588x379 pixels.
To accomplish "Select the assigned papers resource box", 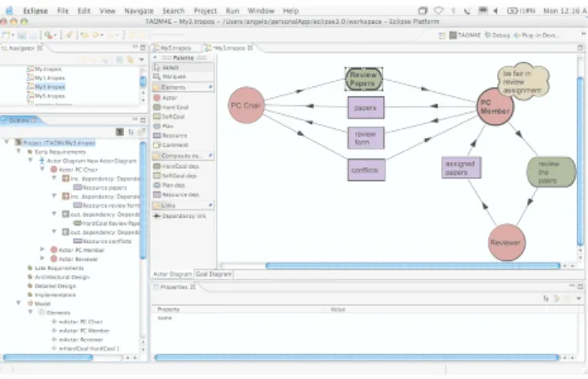I will tap(461, 168).
